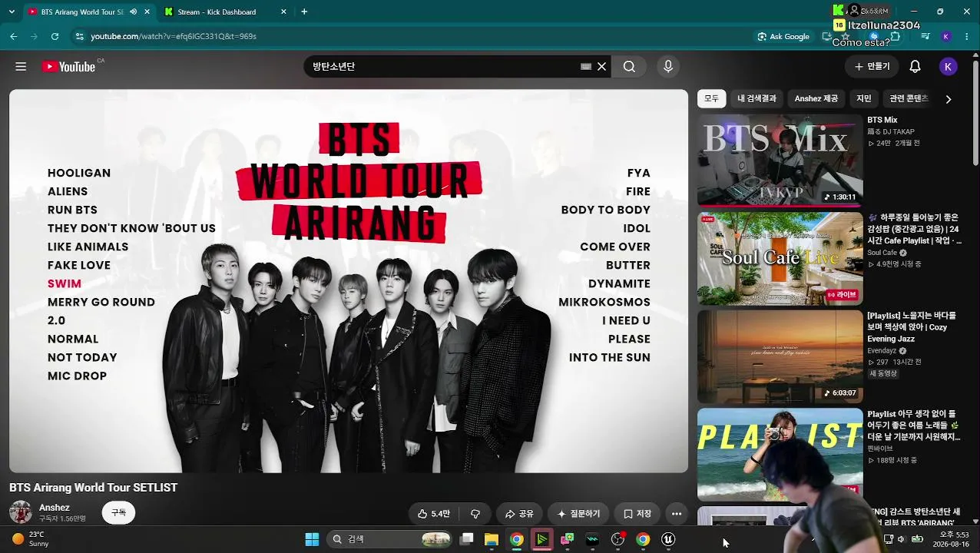
Task: Open OBS Studio taskbar icon
Action: [617, 539]
